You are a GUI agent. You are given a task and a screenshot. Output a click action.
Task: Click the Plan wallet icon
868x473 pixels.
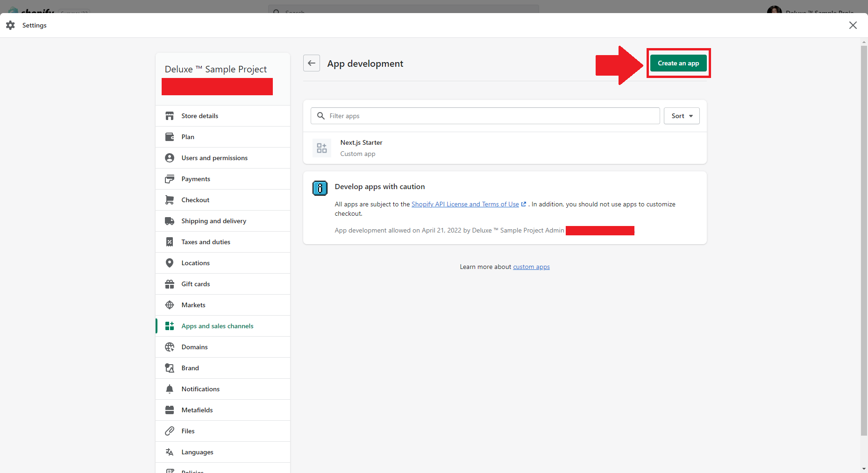click(170, 137)
